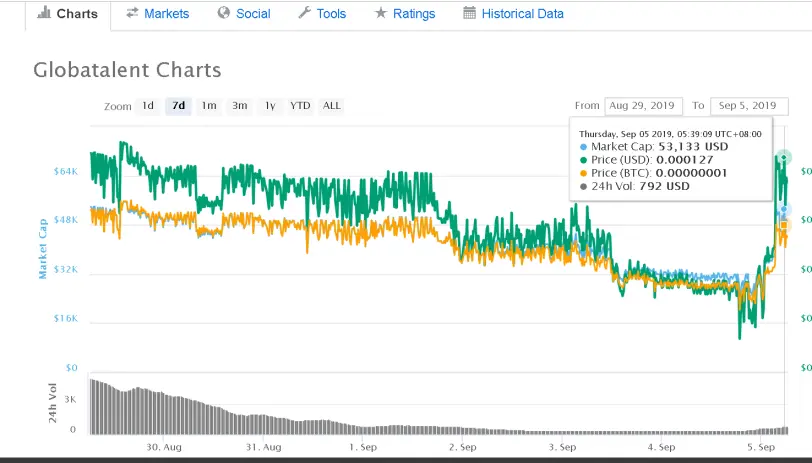Click the Globatalent Charts heading
The height and width of the screenshot is (463, 812).
127,70
